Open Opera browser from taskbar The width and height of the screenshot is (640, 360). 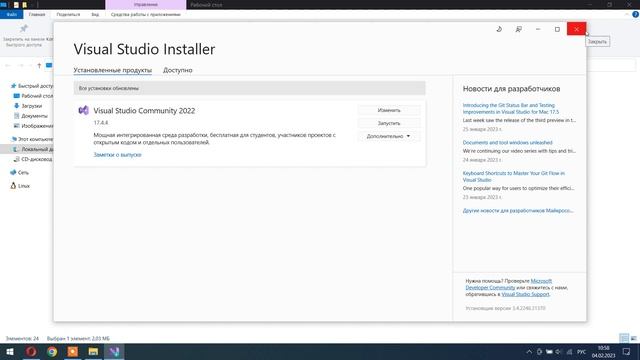point(31,351)
